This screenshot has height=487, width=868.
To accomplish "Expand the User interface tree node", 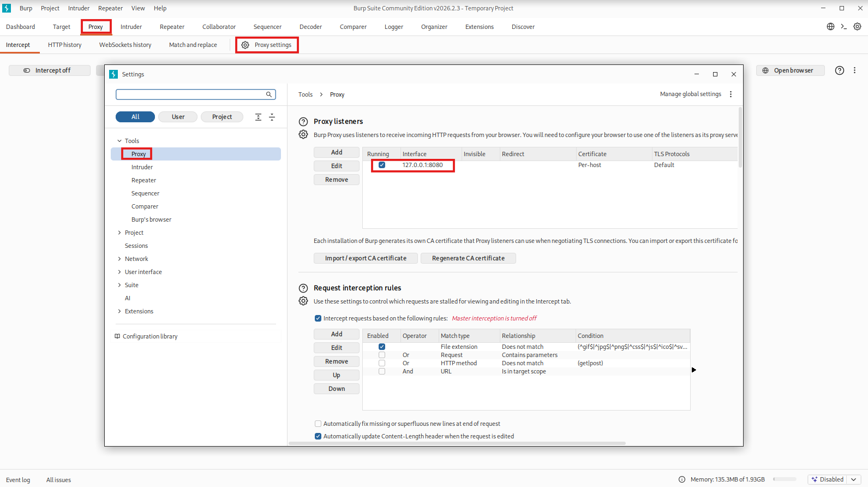I will [x=119, y=272].
